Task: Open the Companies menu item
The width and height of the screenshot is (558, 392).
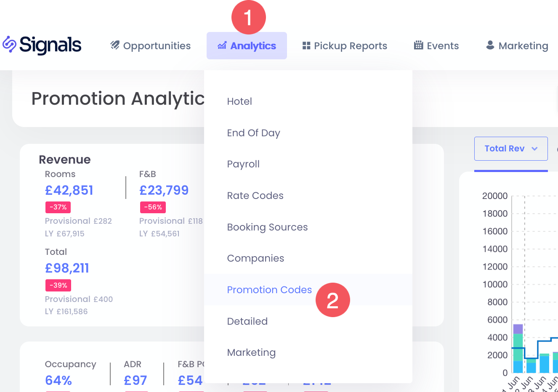Action: (x=255, y=258)
